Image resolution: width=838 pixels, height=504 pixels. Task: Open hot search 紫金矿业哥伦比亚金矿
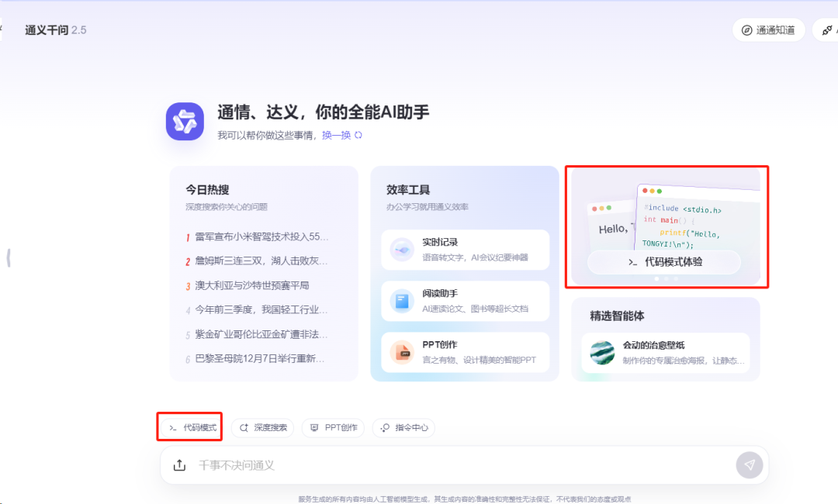click(261, 334)
